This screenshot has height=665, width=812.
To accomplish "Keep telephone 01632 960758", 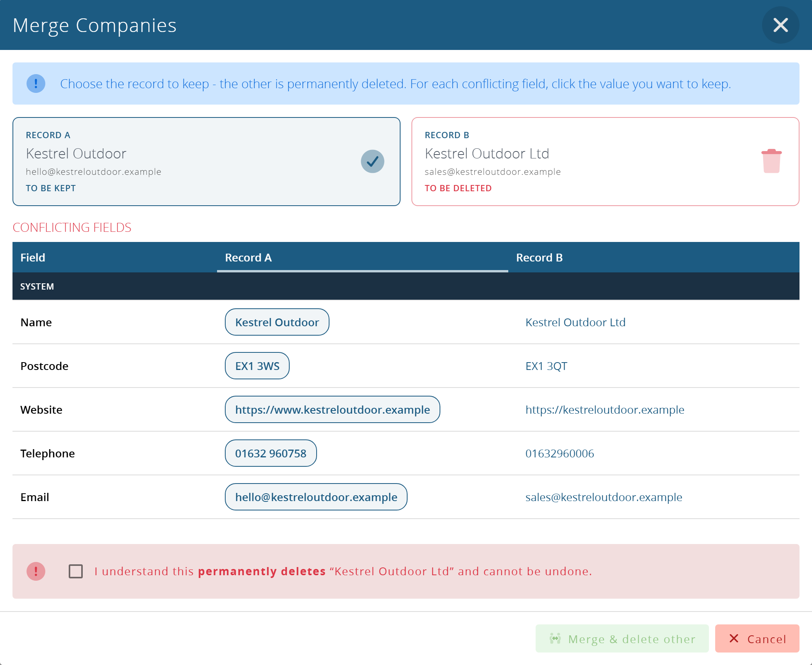I will (271, 453).
